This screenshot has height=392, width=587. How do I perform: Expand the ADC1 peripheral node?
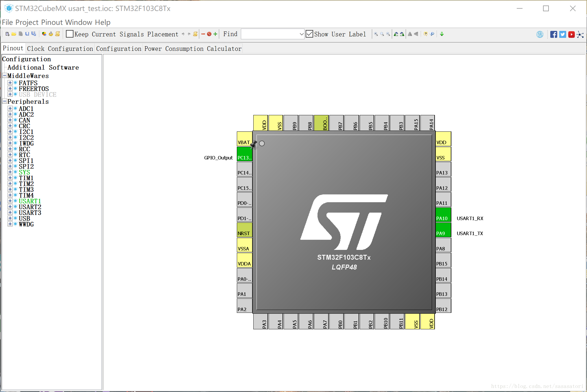click(10, 109)
